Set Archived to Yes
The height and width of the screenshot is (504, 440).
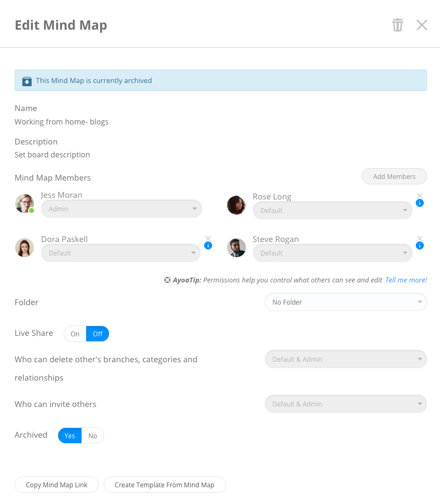(x=70, y=436)
